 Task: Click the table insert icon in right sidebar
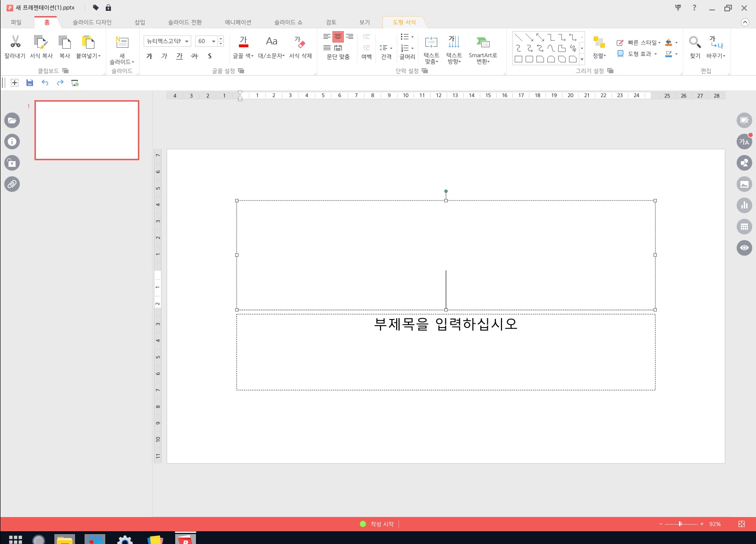(x=744, y=226)
